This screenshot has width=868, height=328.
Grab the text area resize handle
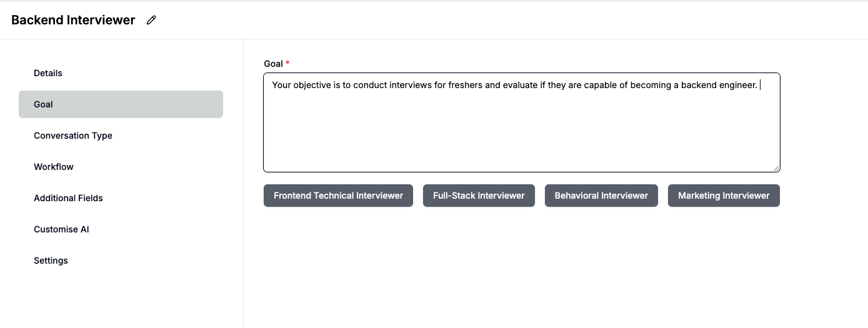coord(776,167)
